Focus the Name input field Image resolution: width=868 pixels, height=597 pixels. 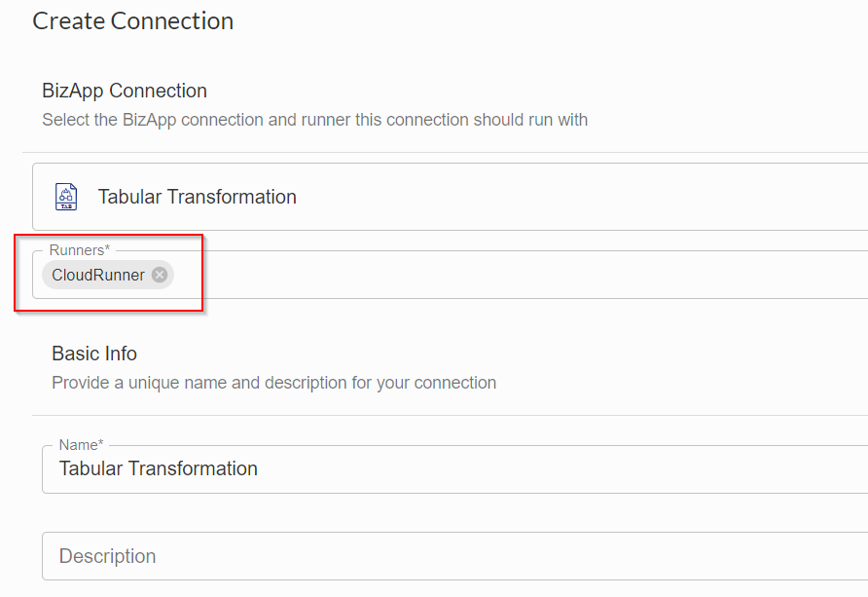pyautogui.click(x=455, y=468)
